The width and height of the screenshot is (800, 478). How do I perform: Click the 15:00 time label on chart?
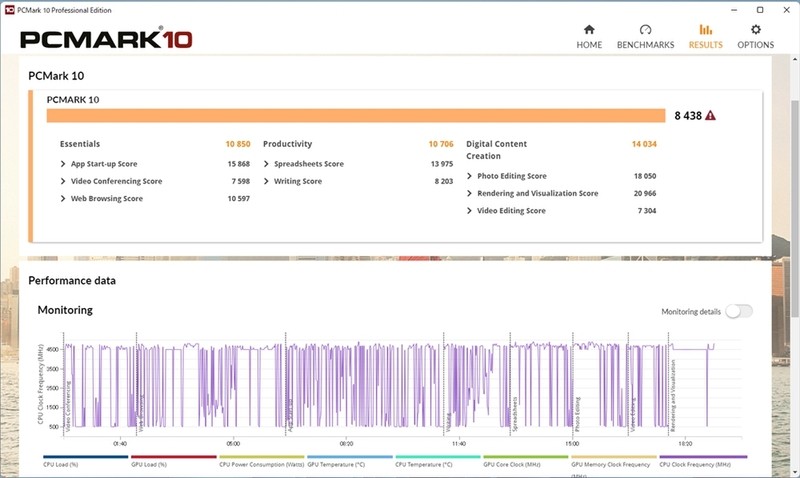click(572, 443)
